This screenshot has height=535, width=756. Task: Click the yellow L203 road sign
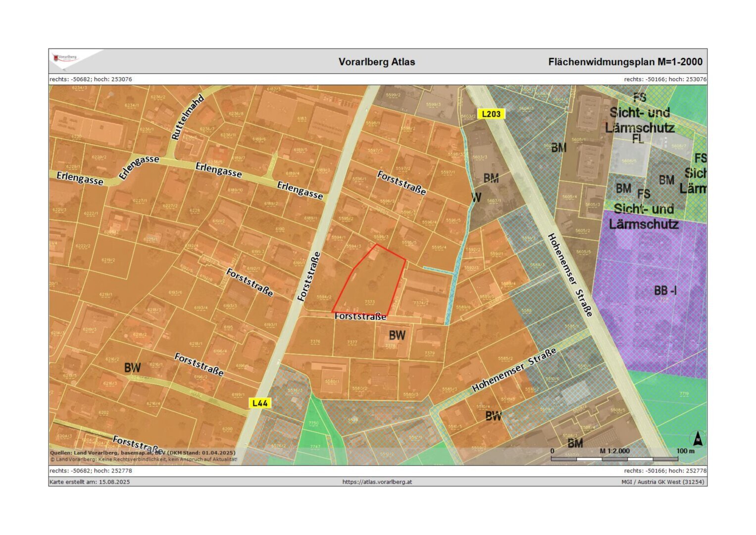coord(491,114)
